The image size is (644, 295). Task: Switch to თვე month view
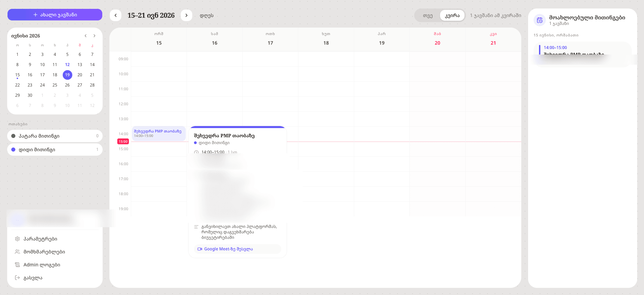pos(428,15)
